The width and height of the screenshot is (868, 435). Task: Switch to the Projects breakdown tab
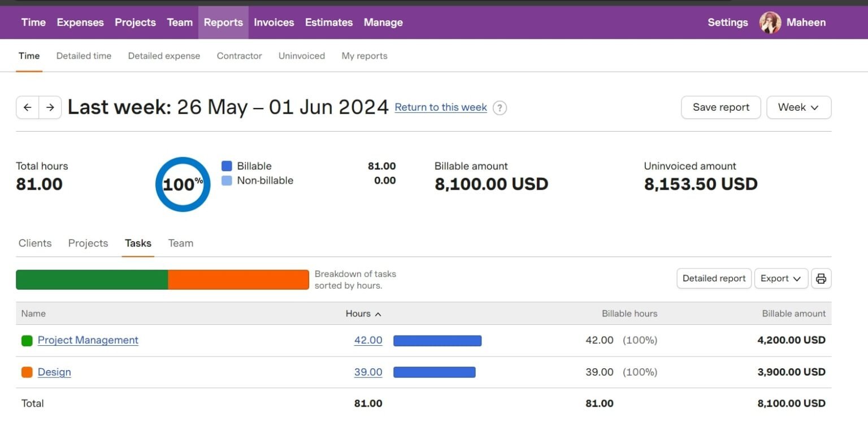(x=88, y=243)
